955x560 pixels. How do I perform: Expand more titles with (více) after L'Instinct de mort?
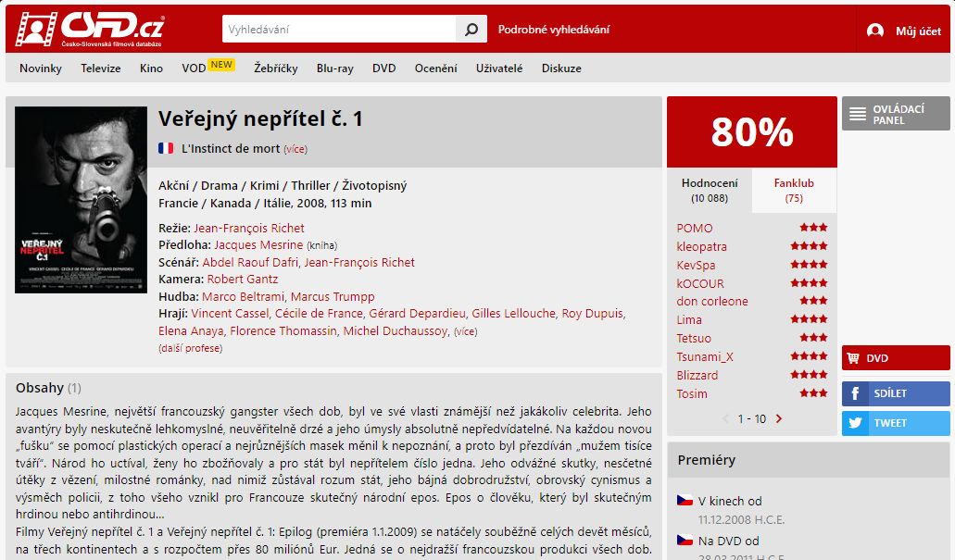295,149
